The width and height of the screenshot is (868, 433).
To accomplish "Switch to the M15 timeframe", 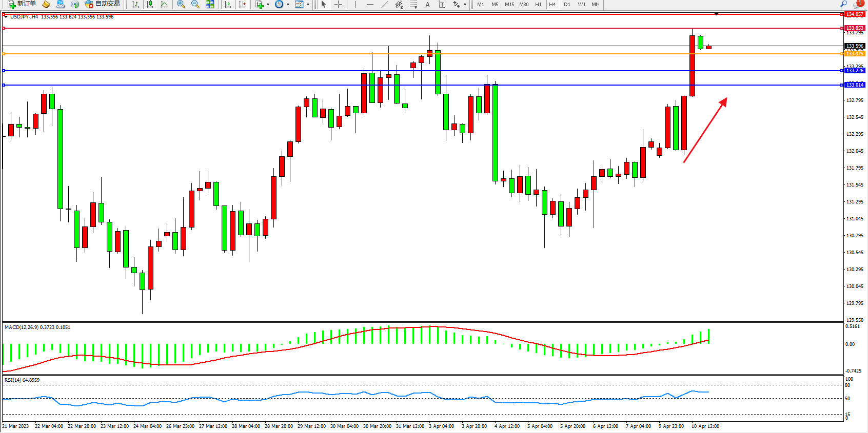I will coord(509,4).
